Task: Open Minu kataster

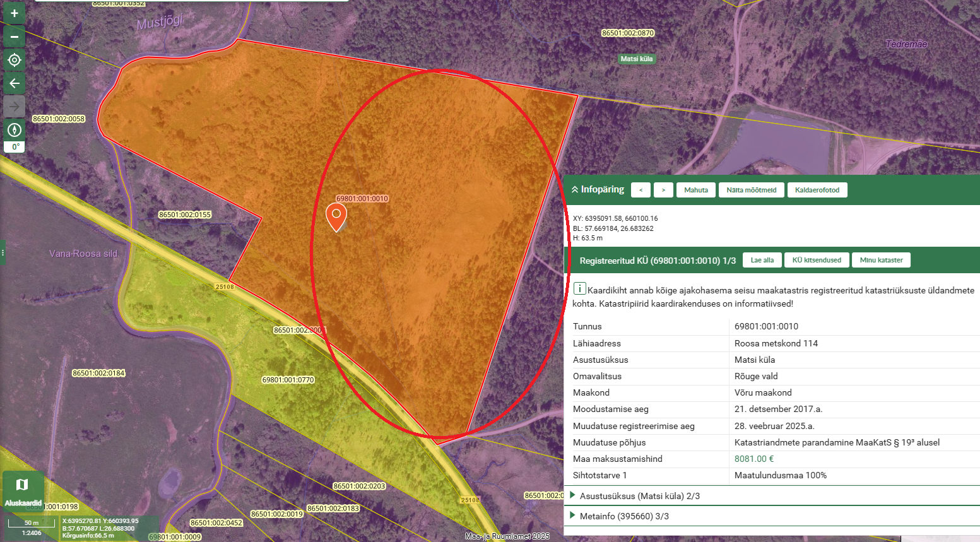Action: pyautogui.click(x=881, y=260)
